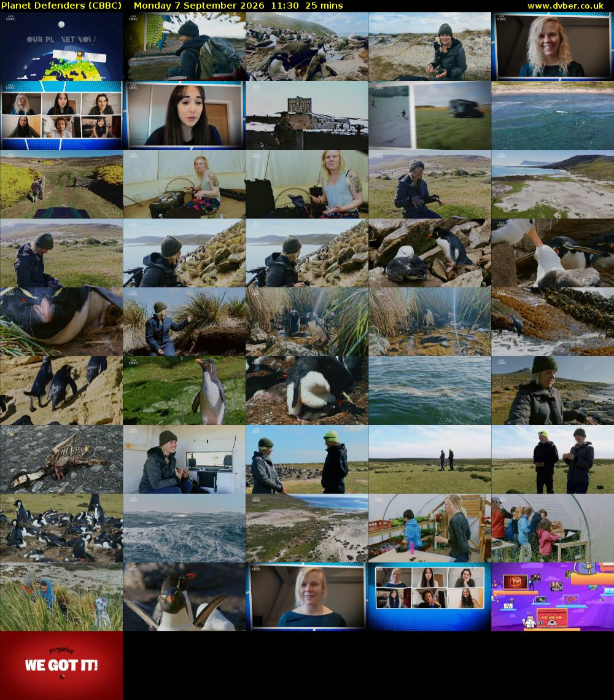614x700 pixels.
Task: Select the group of children in polytunnel frame
Action: 553,527
